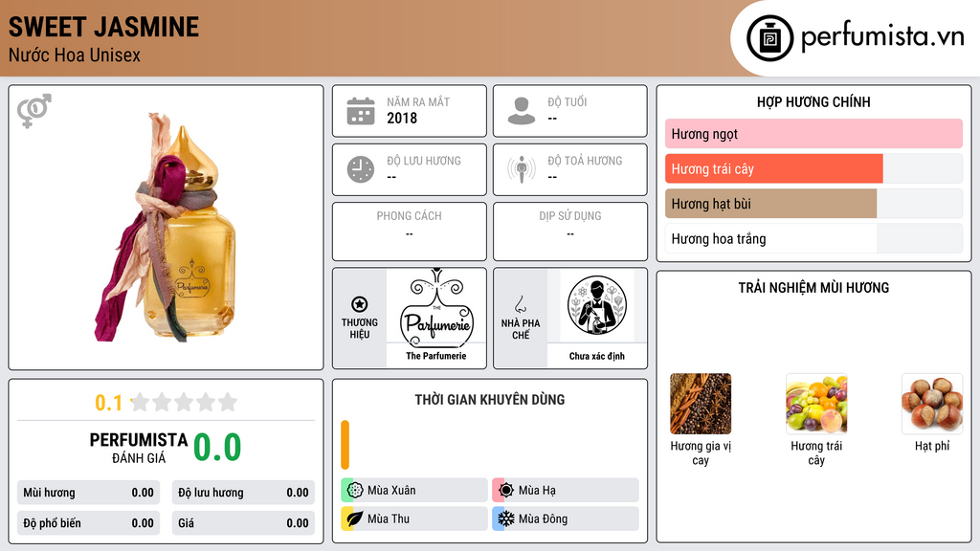Image resolution: width=980 pixels, height=551 pixels.
Task: Click the SWEET JASMINE title
Action: coord(103,27)
